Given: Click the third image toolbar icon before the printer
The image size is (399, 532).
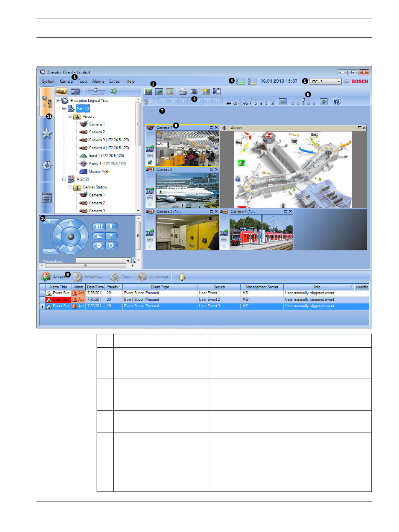Looking at the screenshot, I should click(170, 91).
